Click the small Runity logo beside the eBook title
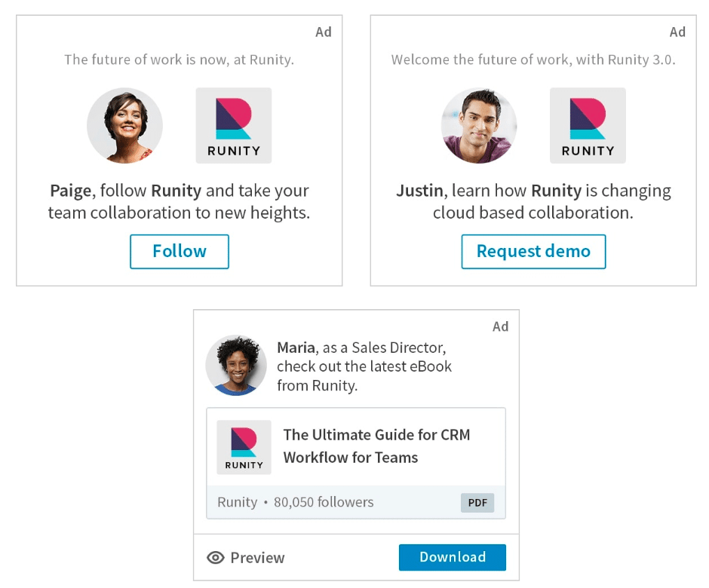This screenshot has width=709, height=588. point(244,447)
